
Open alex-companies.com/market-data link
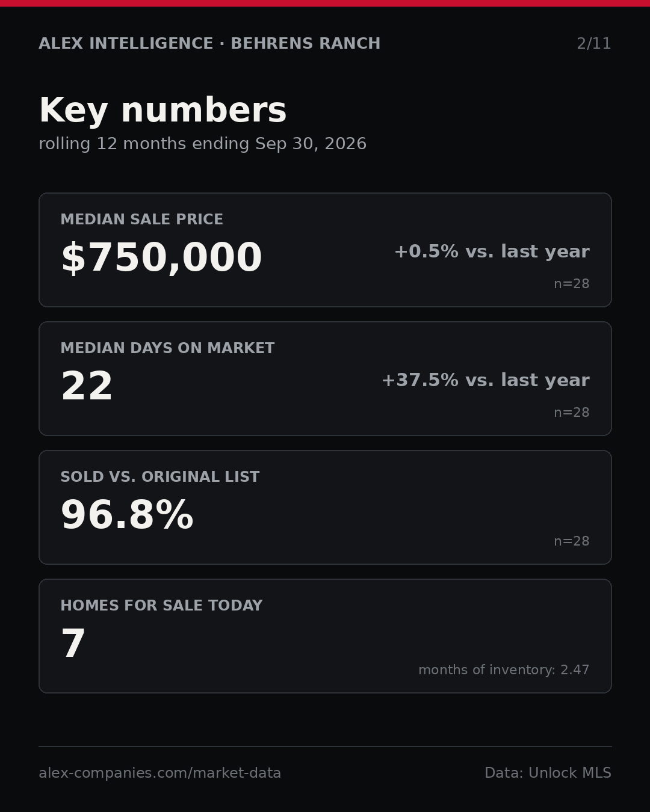[x=160, y=774]
